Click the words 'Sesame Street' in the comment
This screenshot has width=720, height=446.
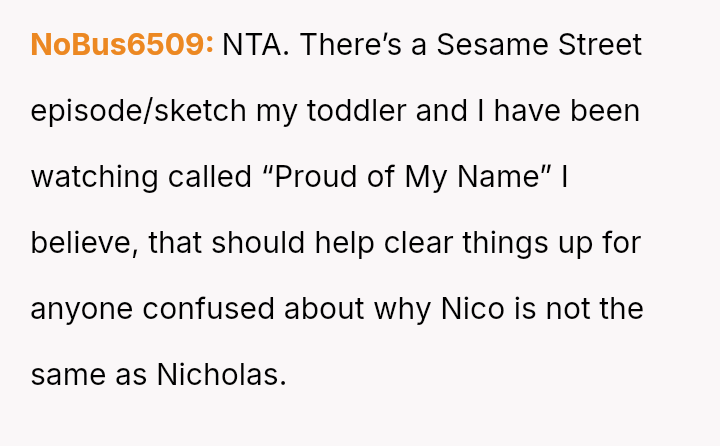point(539,45)
